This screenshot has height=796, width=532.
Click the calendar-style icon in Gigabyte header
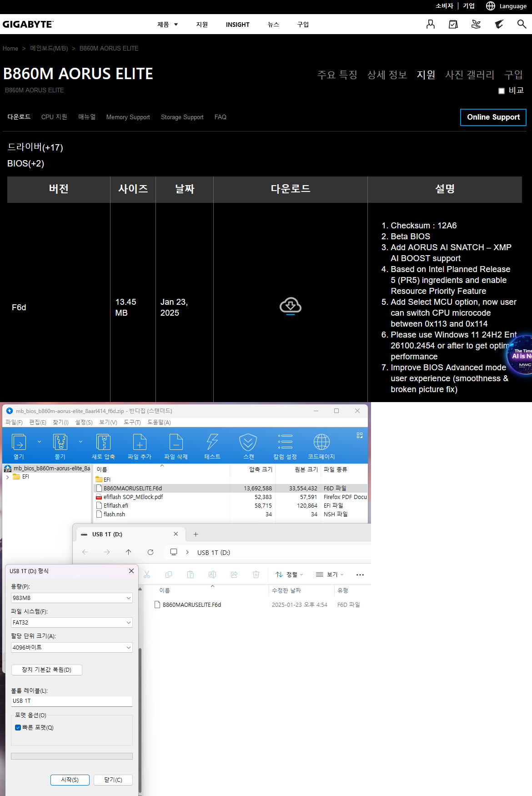click(x=453, y=24)
